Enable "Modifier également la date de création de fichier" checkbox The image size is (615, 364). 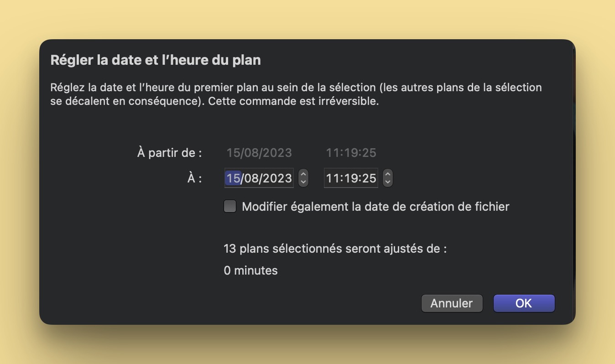[230, 207]
